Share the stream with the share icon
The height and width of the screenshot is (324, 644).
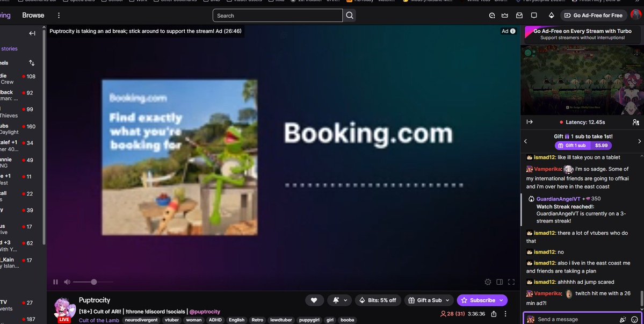(x=494, y=314)
